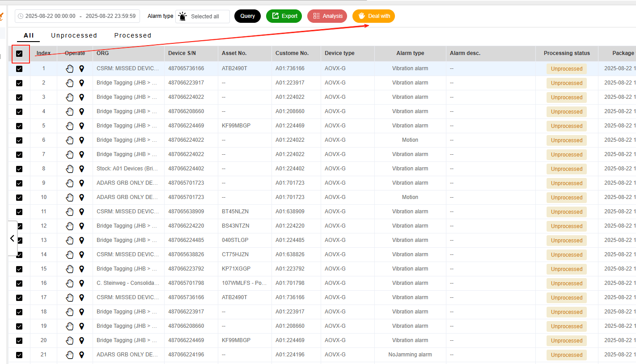Click the location pin in row 3

[81, 97]
